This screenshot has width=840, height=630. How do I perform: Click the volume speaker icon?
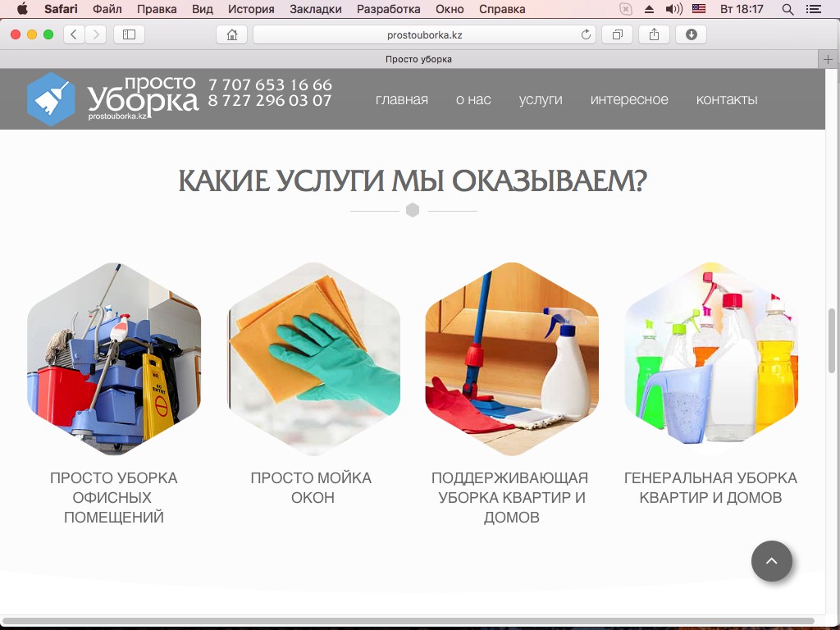click(x=673, y=8)
